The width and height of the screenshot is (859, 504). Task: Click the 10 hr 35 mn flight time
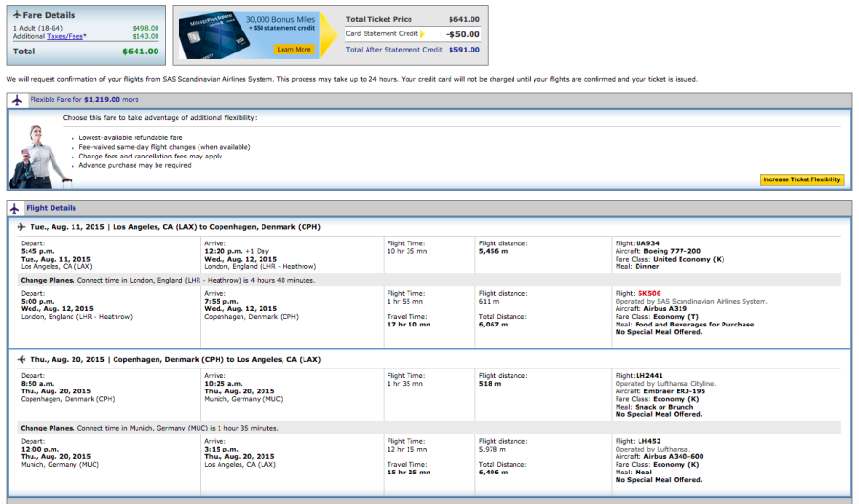coord(407,251)
